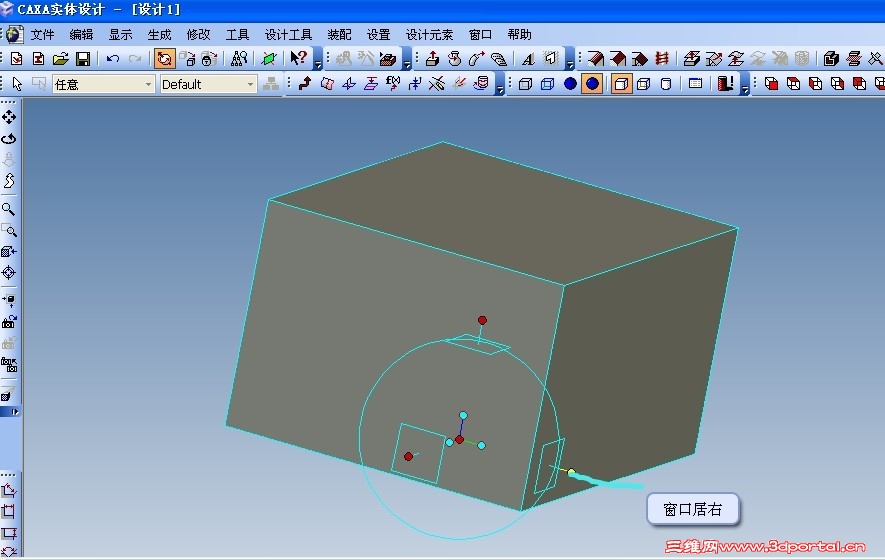Select the loft feature tool icon
885x560 pixels.
pos(498,59)
